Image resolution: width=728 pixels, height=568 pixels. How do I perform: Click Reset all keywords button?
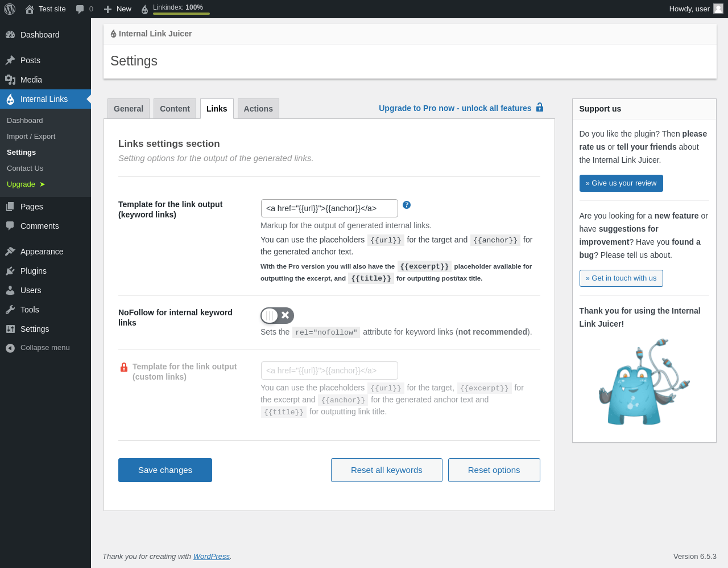[x=387, y=470]
